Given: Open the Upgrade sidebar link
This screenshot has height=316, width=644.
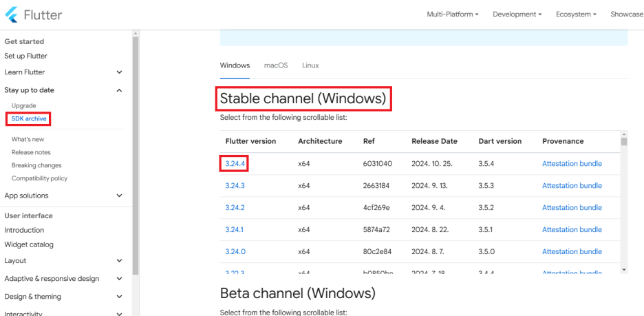Looking at the screenshot, I should 24,105.
